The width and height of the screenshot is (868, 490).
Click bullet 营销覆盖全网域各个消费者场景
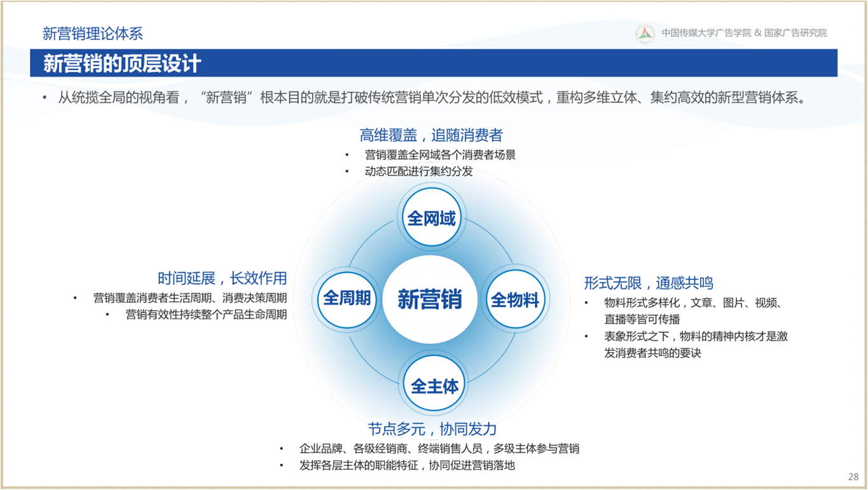(439, 154)
